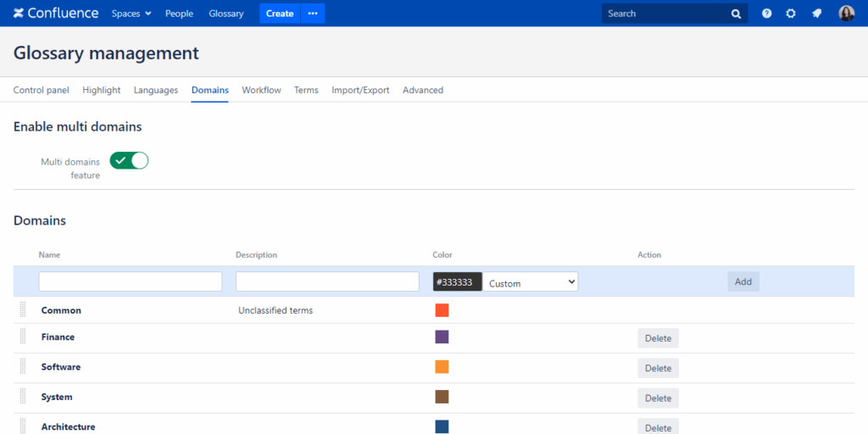Expand the Spaces dropdown menu
Viewport: 868px width, 434px height.
coord(131,14)
